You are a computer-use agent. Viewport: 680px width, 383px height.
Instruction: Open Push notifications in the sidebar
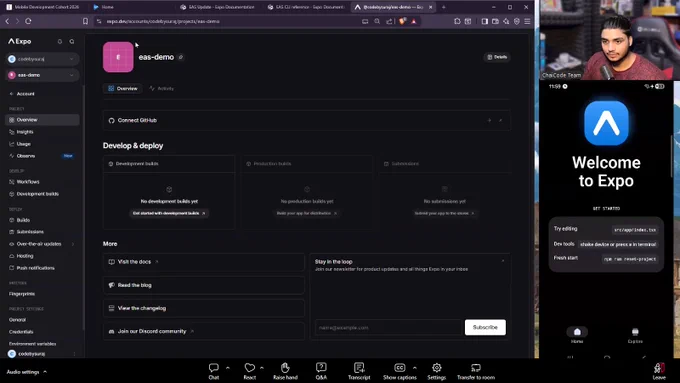point(32,268)
